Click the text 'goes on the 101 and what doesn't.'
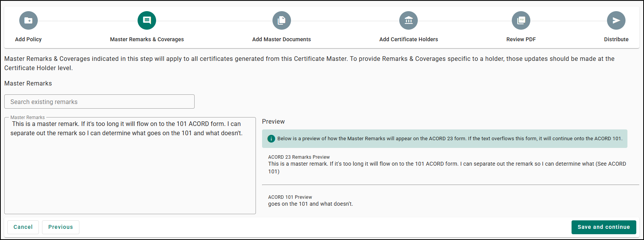644x240 pixels. point(311,204)
